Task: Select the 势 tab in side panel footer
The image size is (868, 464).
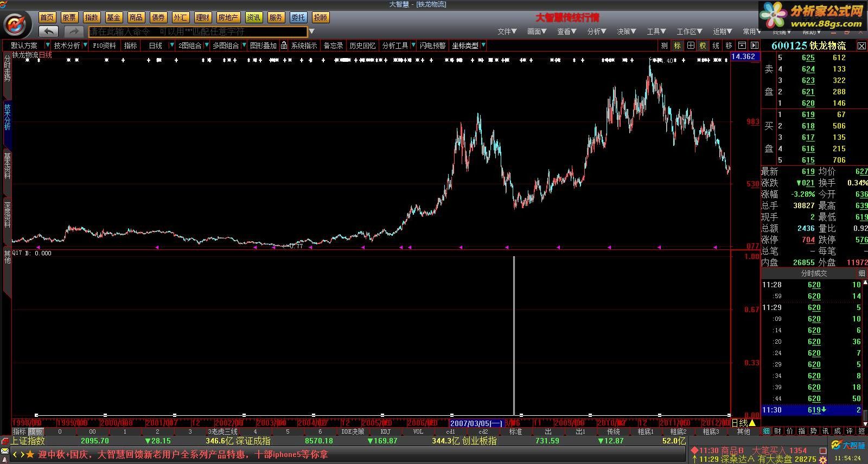Action: tap(813, 431)
